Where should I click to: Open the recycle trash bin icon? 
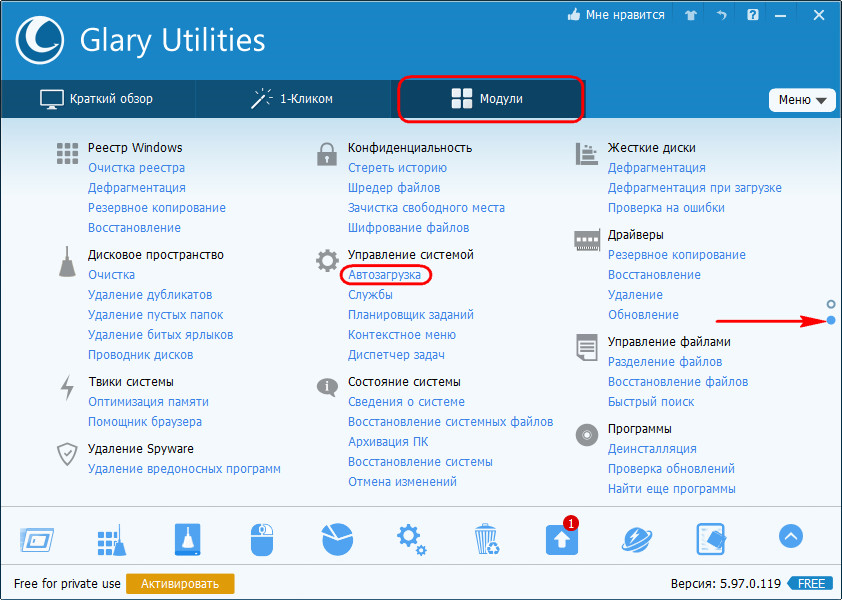487,539
